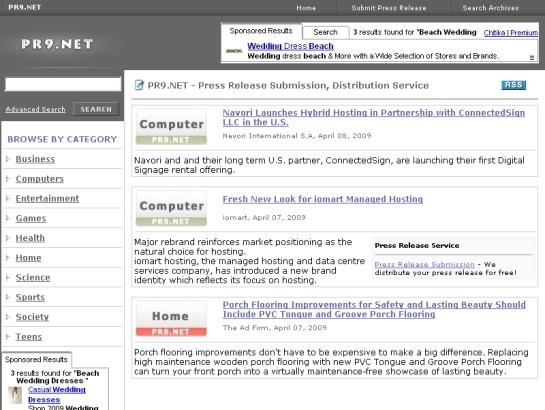This screenshot has height=410, width=545.
Task: Click the wedding dress thumbnail in sidebar ad
Action: tap(15, 395)
